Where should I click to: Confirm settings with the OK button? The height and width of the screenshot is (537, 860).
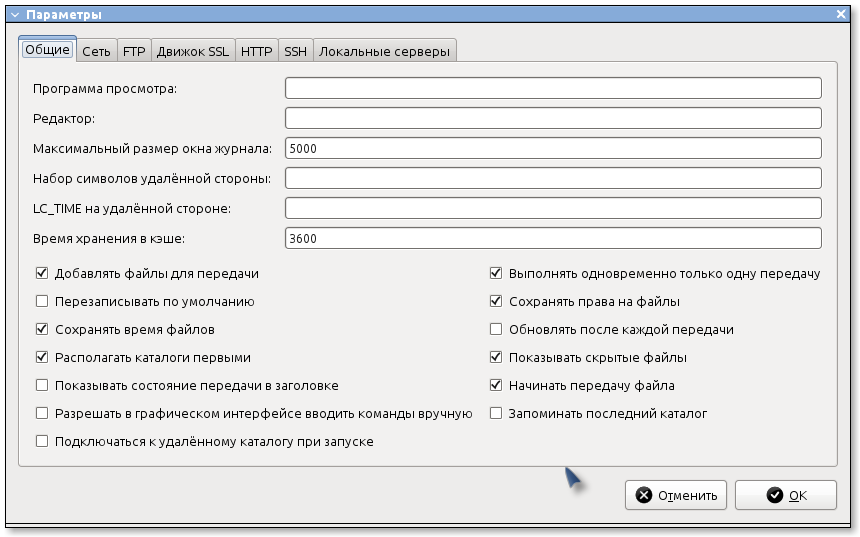786,495
